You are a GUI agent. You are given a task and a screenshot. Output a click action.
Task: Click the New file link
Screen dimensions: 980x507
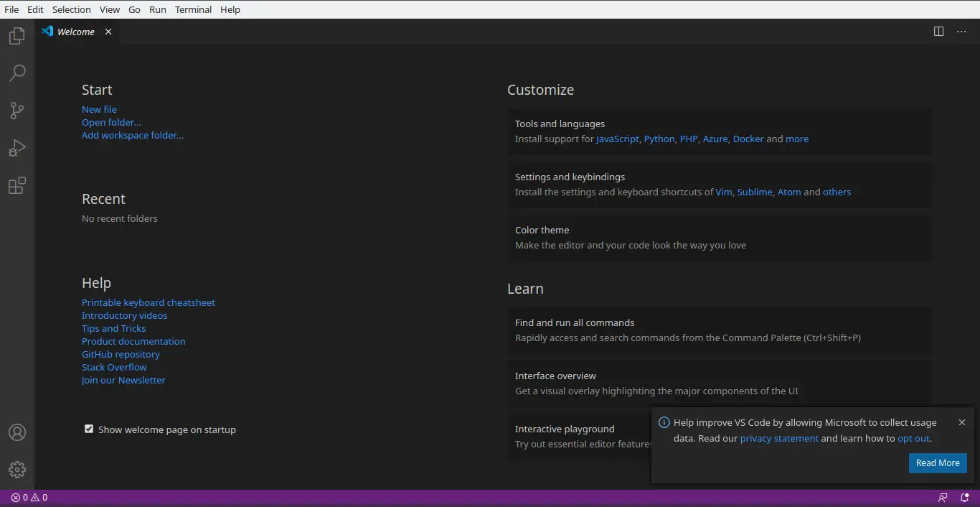click(99, 109)
